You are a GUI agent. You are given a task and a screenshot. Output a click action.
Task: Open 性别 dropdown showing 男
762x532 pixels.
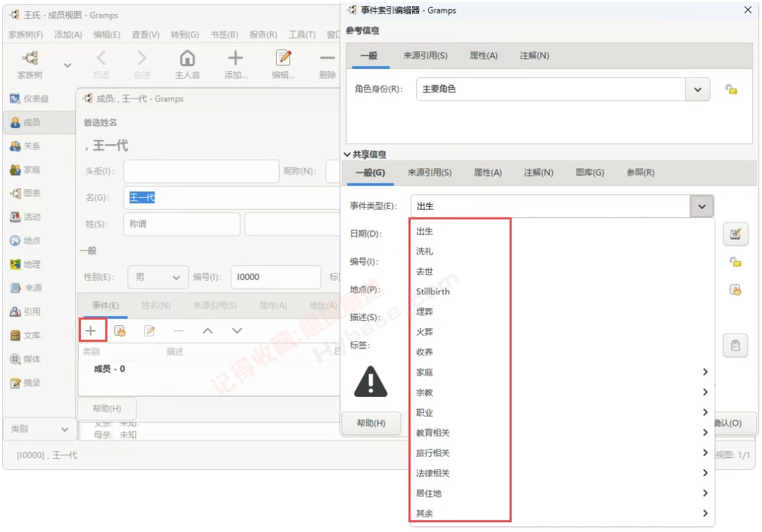tap(158, 277)
